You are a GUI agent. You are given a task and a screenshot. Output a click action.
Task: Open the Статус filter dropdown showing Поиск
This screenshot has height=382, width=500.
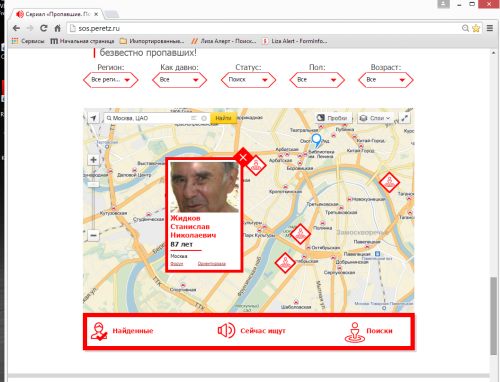(x=248, y=80)
